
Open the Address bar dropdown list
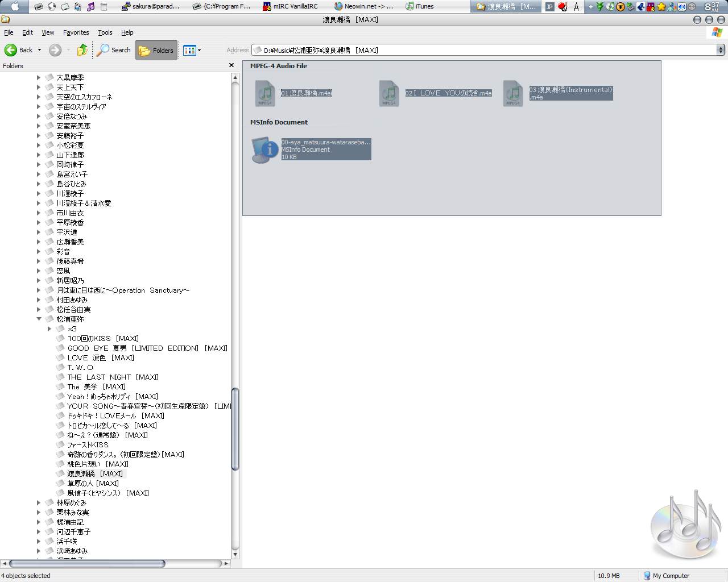click(721, 50)
